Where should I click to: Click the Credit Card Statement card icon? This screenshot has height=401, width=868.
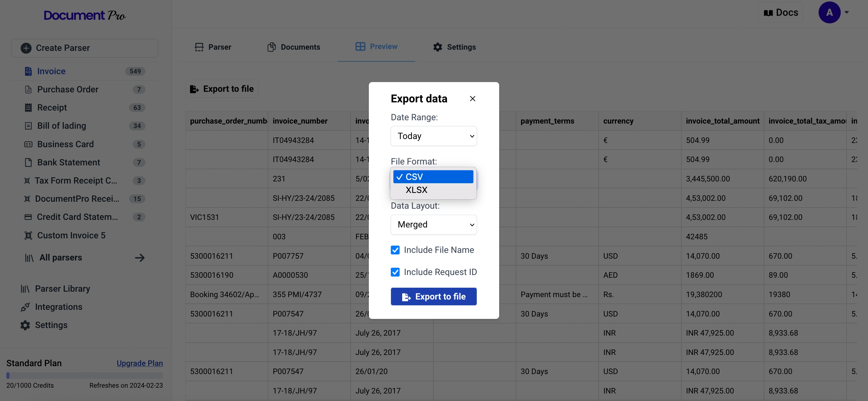point(28,217)
